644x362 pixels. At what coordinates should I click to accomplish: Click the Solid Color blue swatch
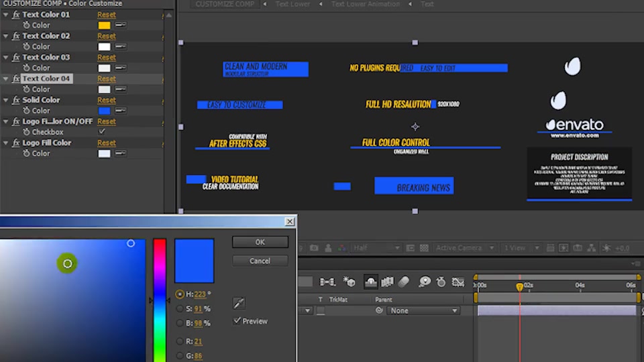click(105, 111)
